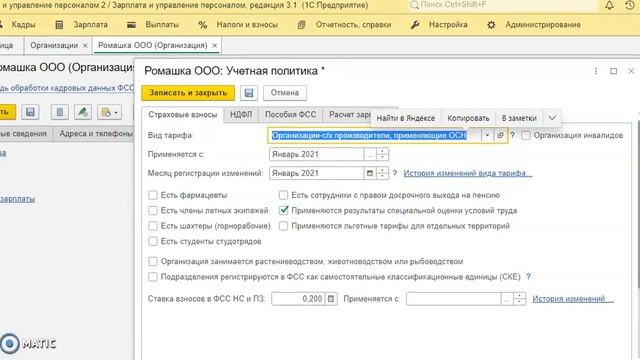Viewport: 640px width, 360px height.
Task: Choose Копировать from the popup
Action: click(x=468, y=118)
